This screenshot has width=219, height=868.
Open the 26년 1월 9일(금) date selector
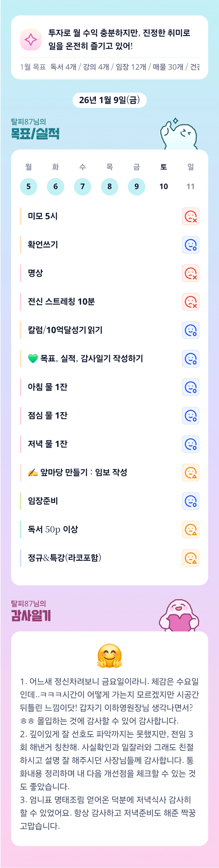(x=110, y=100)
